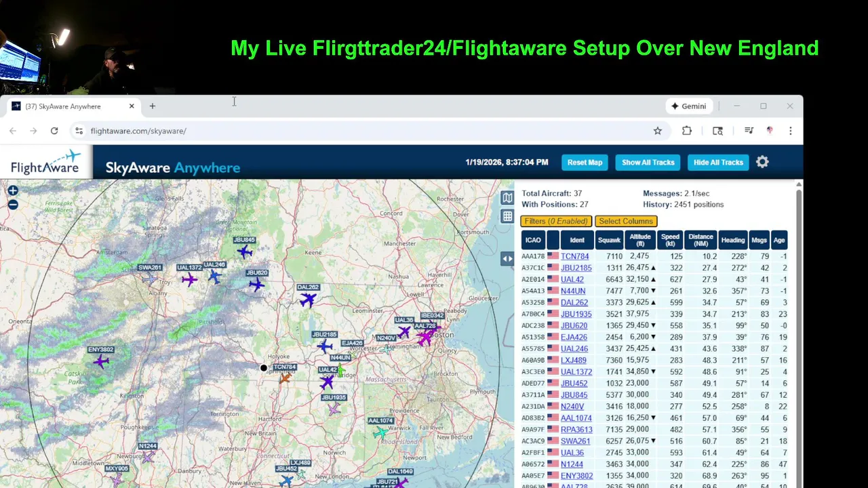868x488 pixels.
Task: Open JBU2185 flight link
Action: click(576, 268)
